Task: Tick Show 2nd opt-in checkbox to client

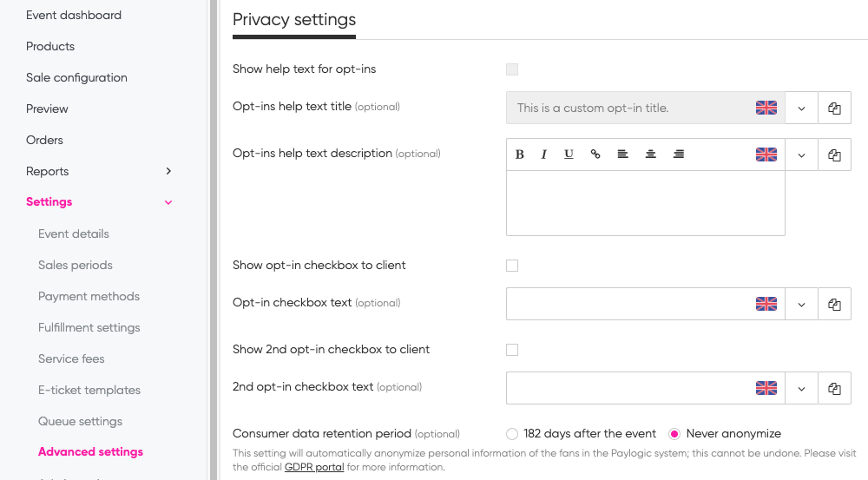Action: coord(512,350)
